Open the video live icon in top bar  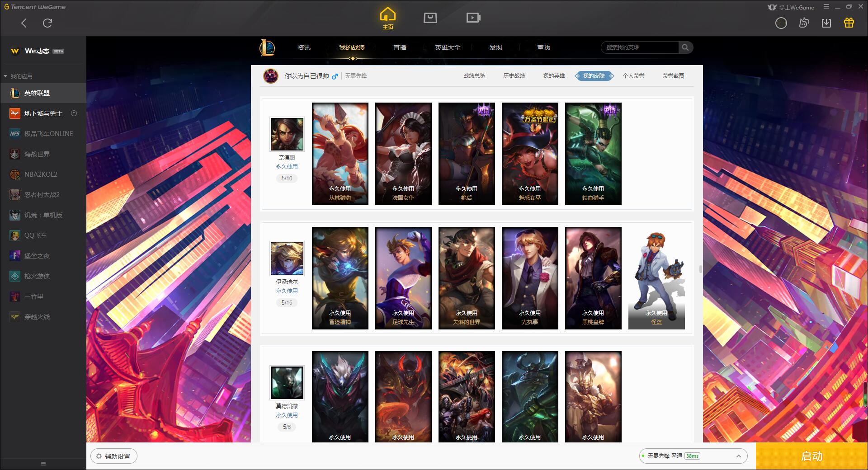coord(473,18)
